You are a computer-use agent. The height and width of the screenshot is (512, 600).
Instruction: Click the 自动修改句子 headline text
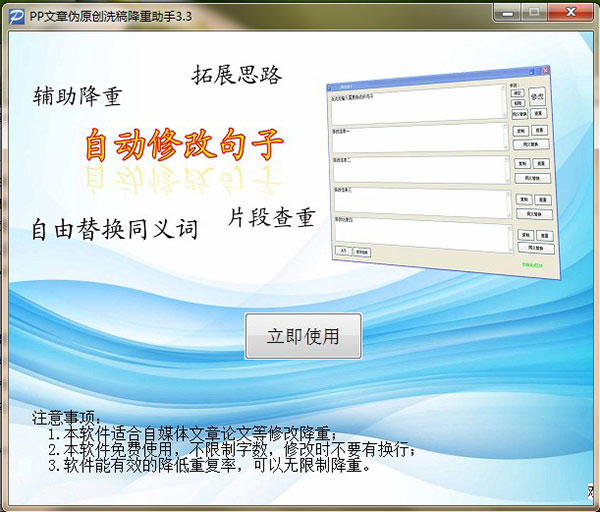point(184,144)
